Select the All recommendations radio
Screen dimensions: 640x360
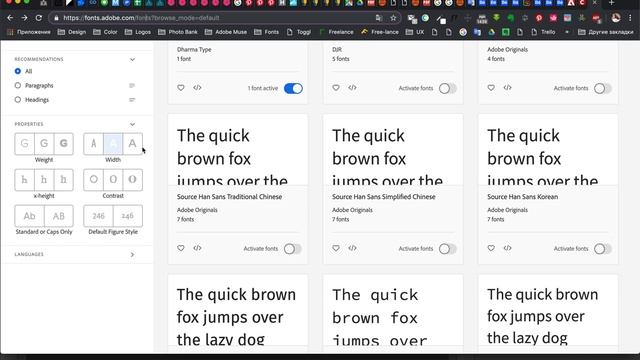18,71
